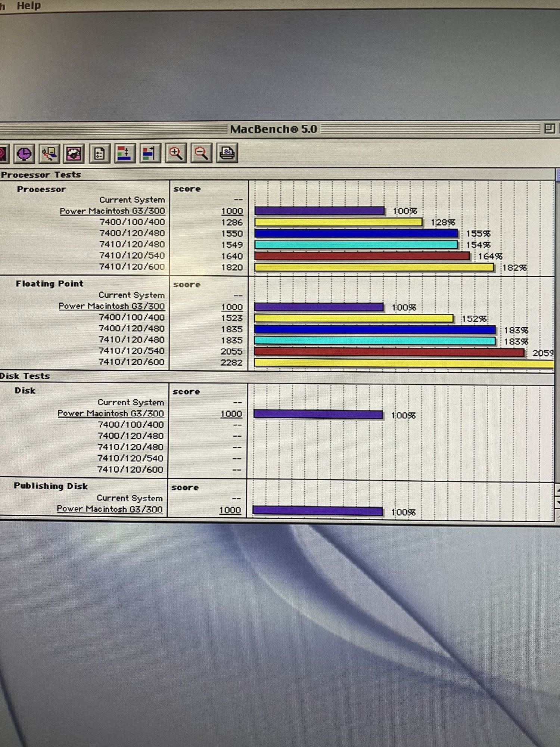560x747 pixels.
Task: Click the red 164% bar in Processor chart
Action: tap(362, 256)
